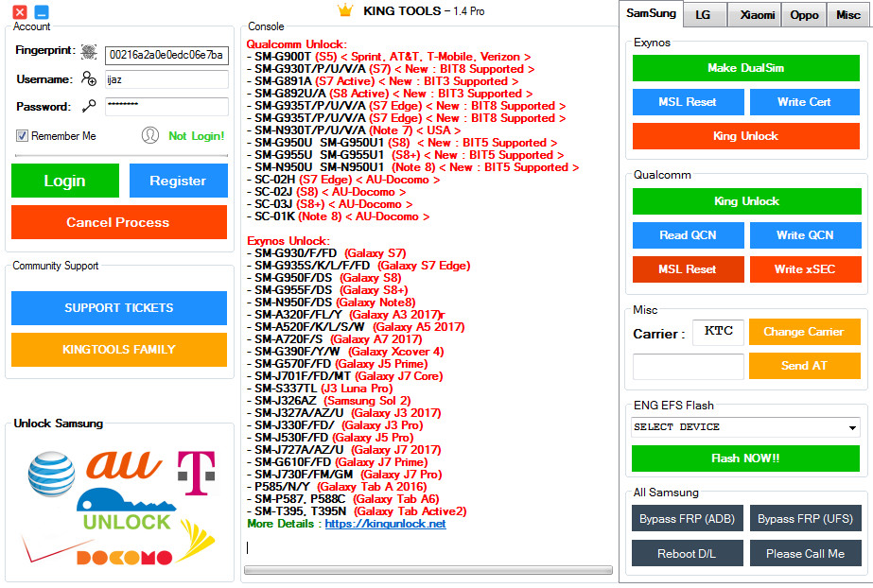The width and height of the screenshot is (873, 588).
Task: Click the fingerprint scanner icon
Action: coord(89,52)
